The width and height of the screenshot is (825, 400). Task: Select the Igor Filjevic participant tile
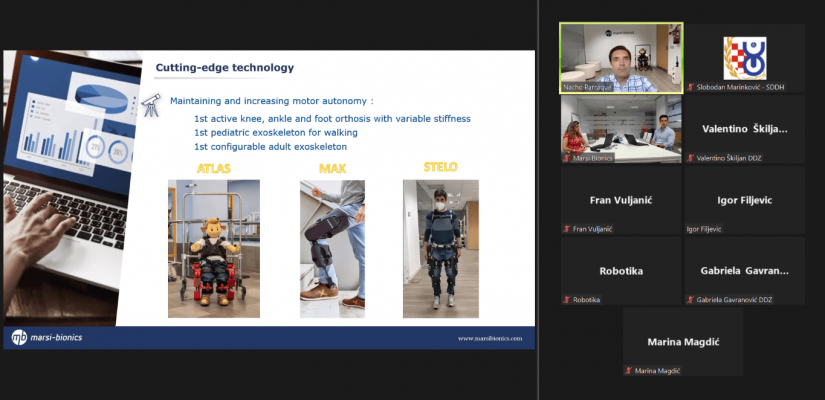[744, 200]
